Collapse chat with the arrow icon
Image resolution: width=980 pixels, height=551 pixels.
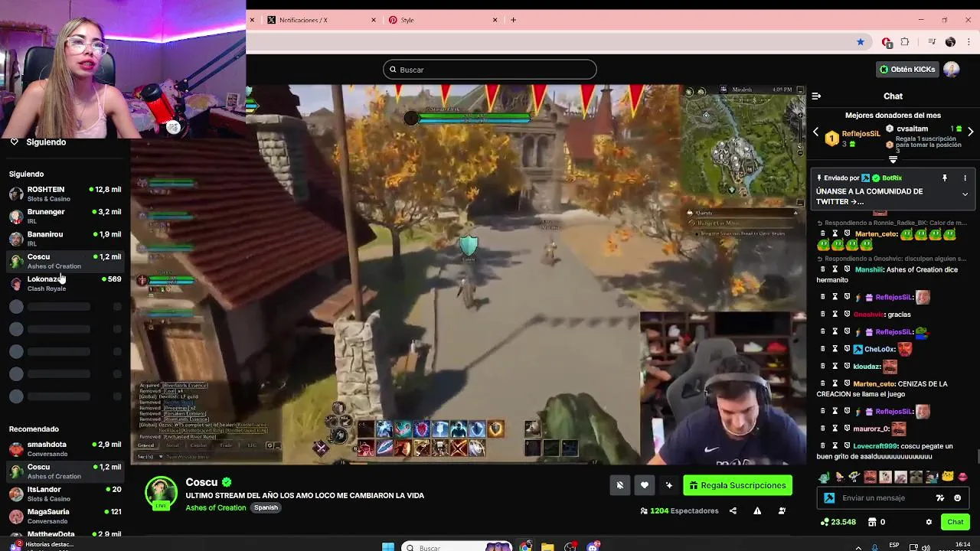click(816, 96)
